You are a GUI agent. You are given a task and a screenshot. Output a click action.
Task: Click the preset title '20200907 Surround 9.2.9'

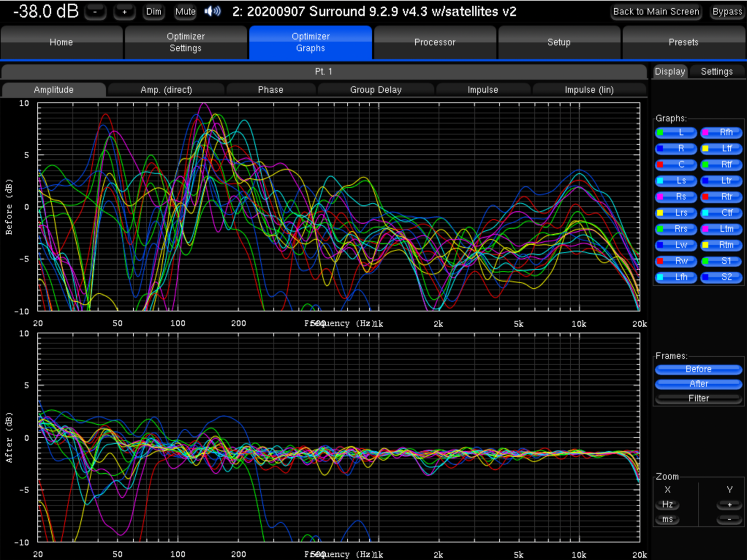coord(307,11)
